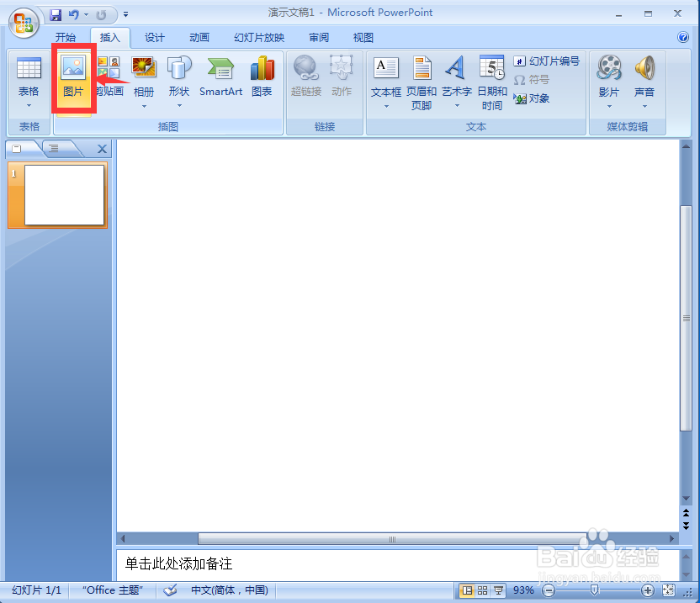
Task: Open PowerPoint help
Action: click(683, 37)
